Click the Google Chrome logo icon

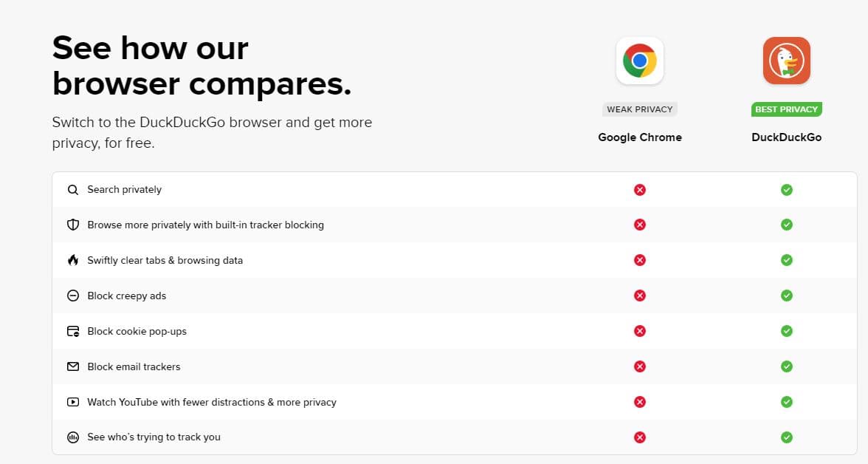click(640, 61)
